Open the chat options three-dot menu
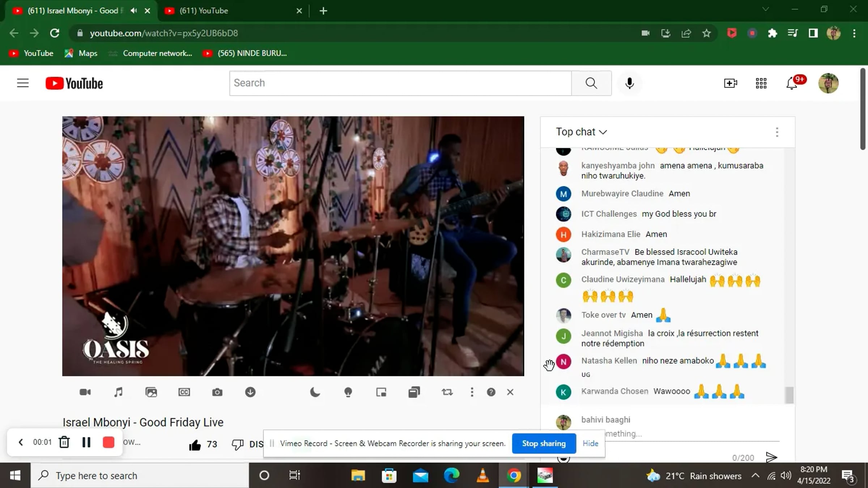The width and height of the screenshot is (868, 488). pos(777,132)
